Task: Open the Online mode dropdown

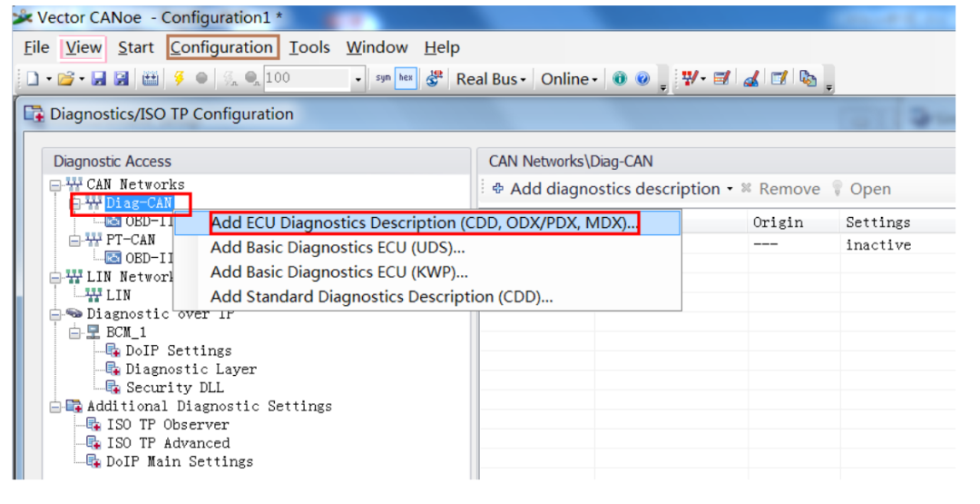Action: click(x=569, y=79)
